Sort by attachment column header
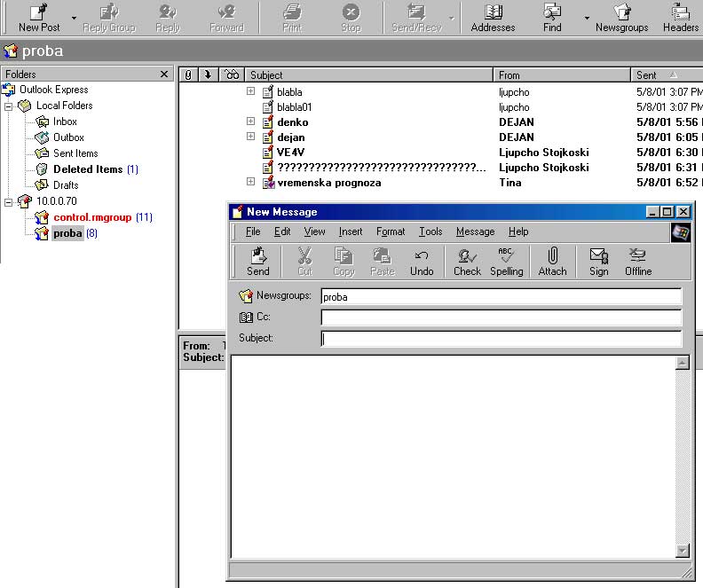This screenshot has width=703, height=588. coord(188,74)
